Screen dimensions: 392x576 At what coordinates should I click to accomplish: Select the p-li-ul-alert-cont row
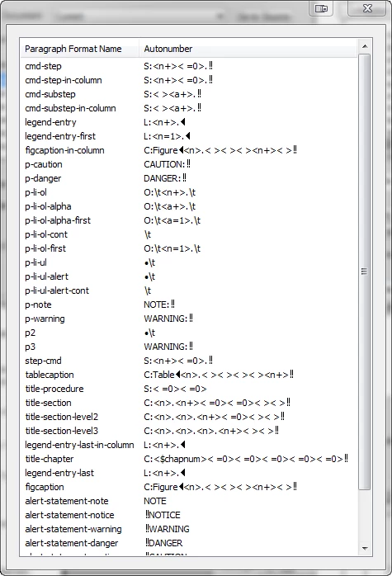click(x=188, y=290)
